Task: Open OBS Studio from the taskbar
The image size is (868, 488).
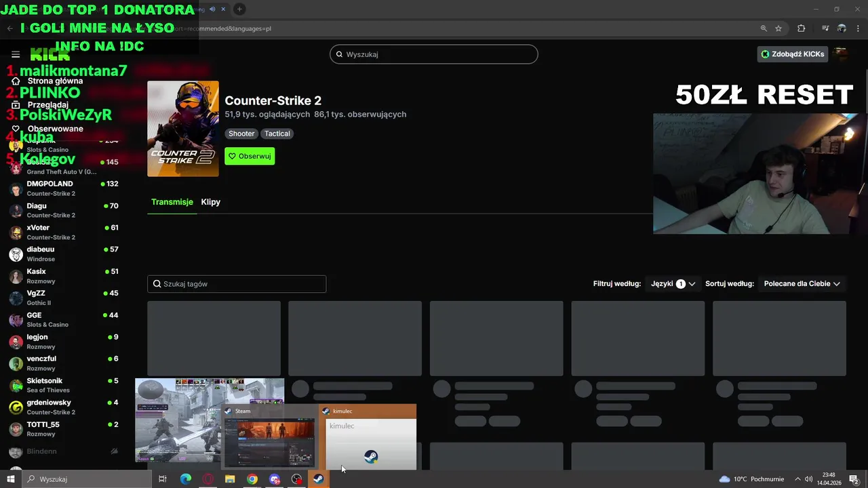Action: coord(297,479)
